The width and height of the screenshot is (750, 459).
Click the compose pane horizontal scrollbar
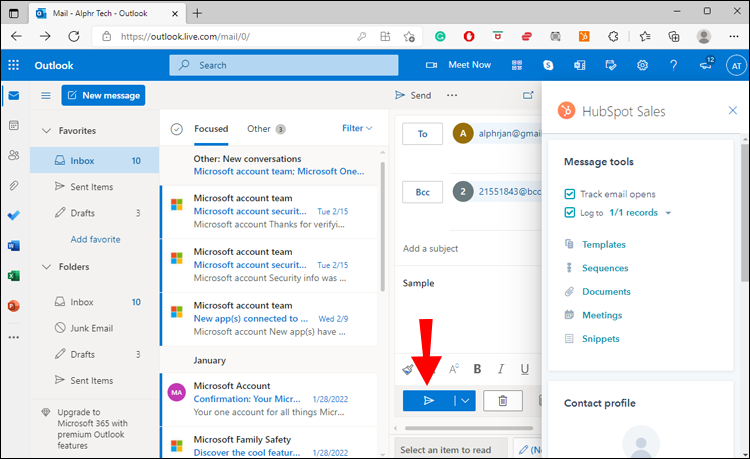[469, 428]
